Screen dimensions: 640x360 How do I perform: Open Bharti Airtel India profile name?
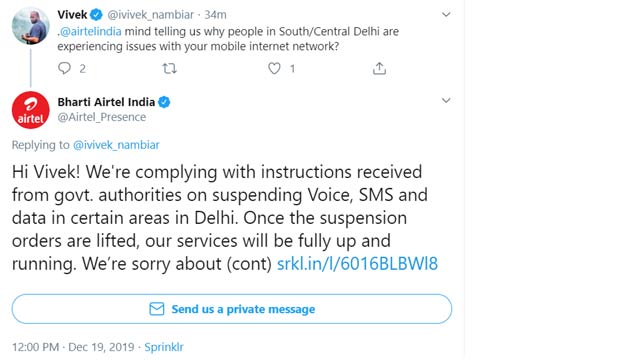click(x=106, y=102)
